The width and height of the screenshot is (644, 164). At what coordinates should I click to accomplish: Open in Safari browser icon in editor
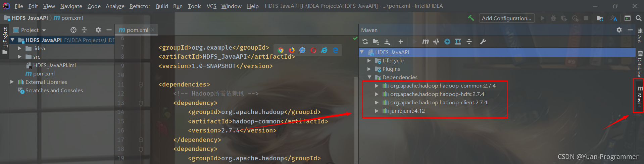tap(302, 50)
